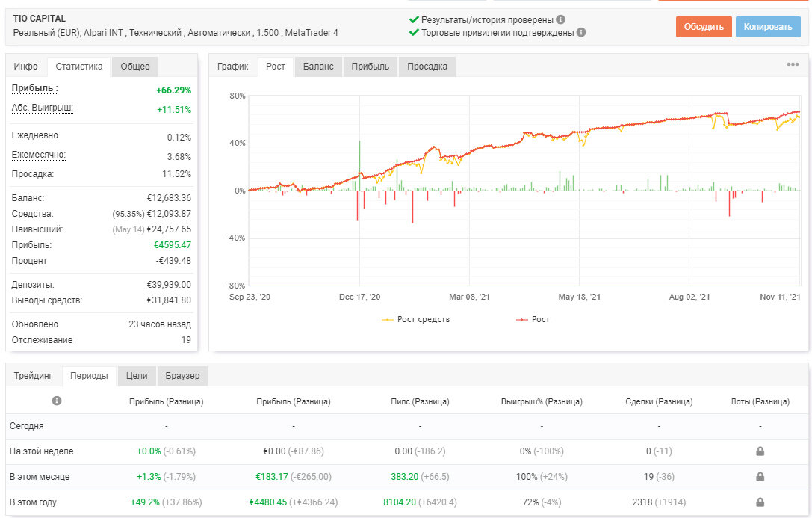Click the Ежемесячно: label

[39, 155]
